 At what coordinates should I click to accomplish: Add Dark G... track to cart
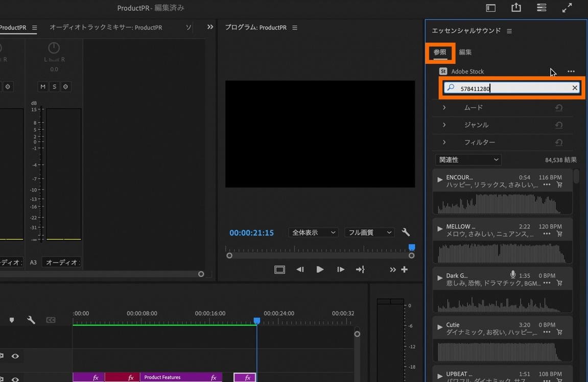point(559,283)
